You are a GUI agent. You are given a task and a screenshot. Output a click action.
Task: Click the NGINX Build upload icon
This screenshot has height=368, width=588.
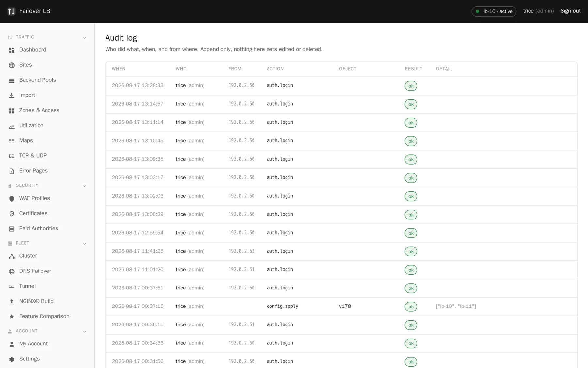(12, 301)
